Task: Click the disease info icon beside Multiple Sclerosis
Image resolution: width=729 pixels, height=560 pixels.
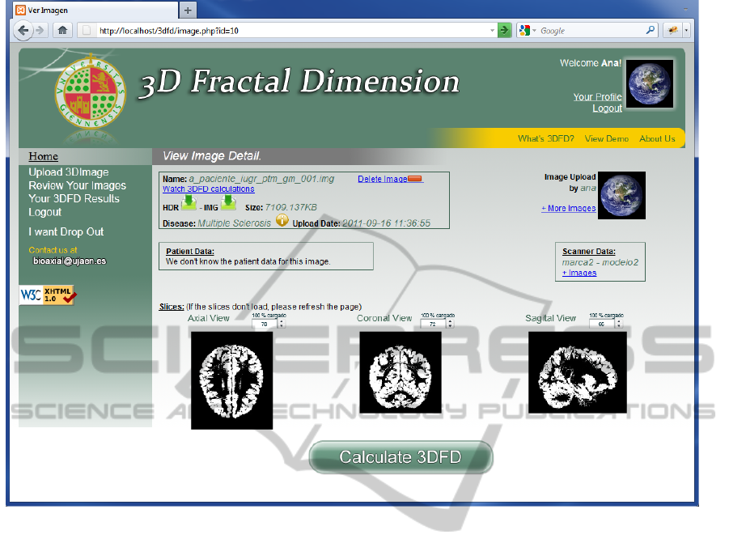Action: [x=282, y=220]
